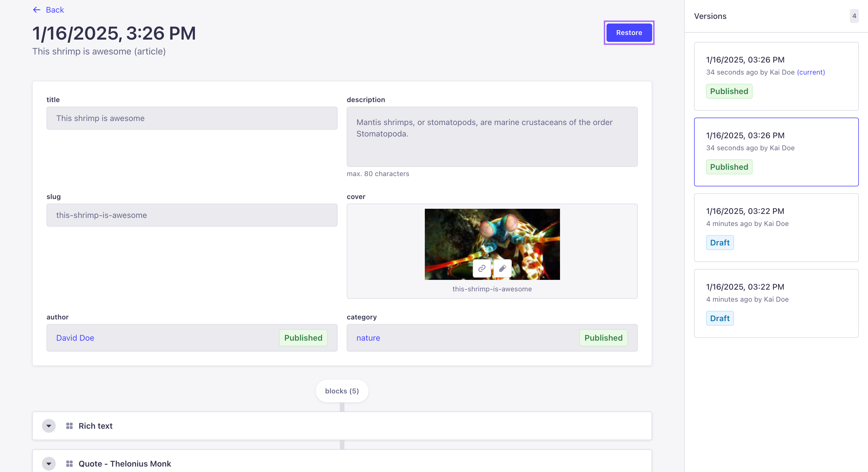Click the copy link icon on the cover image
This screenshot has height=472, width=868.
[x=482, y=268]
